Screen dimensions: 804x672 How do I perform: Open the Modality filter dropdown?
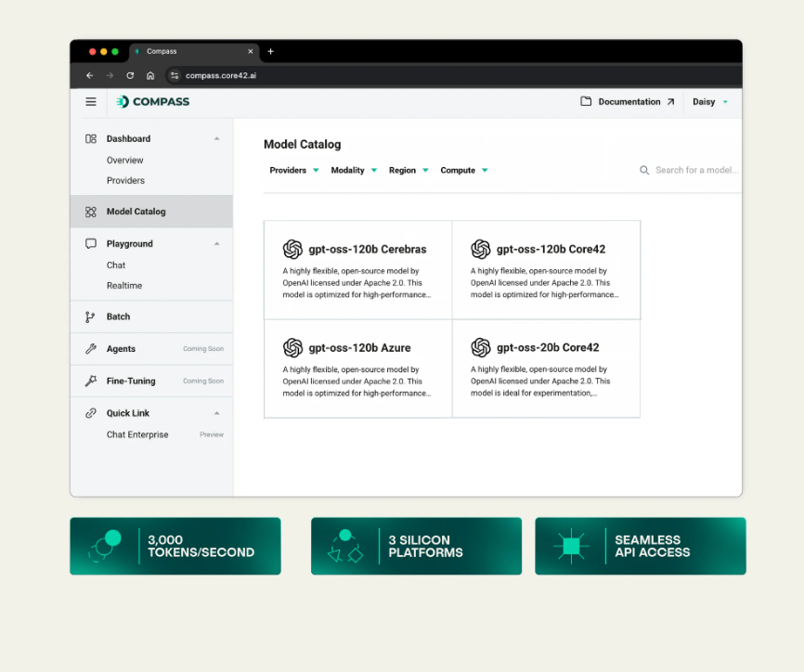pyautogui.click(x=354, y=171)
